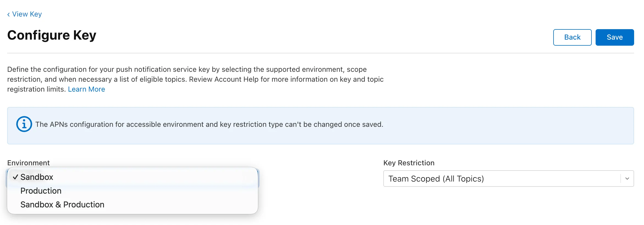
Task: Choose Production from the Environment list
Action: (41, 191)
